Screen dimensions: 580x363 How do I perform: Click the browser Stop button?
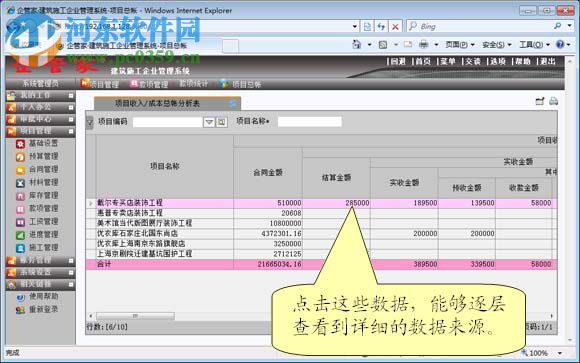(395, 26)
